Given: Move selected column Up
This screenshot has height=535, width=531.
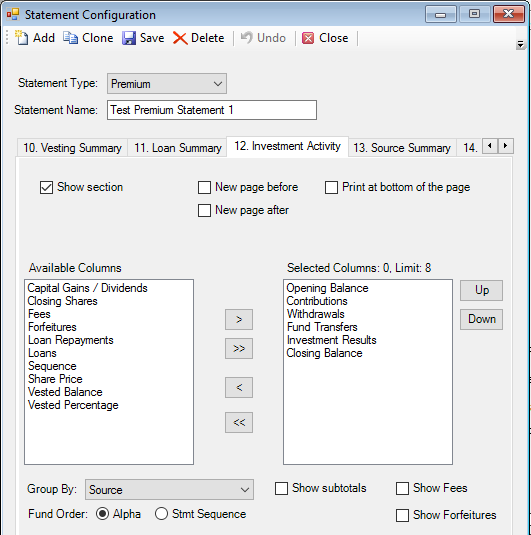Looking at the screenshot, I should tap(482, 290).
